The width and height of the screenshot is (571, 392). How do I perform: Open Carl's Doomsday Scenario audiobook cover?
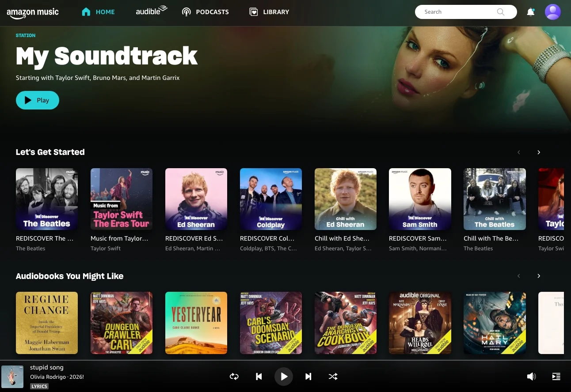271,323
